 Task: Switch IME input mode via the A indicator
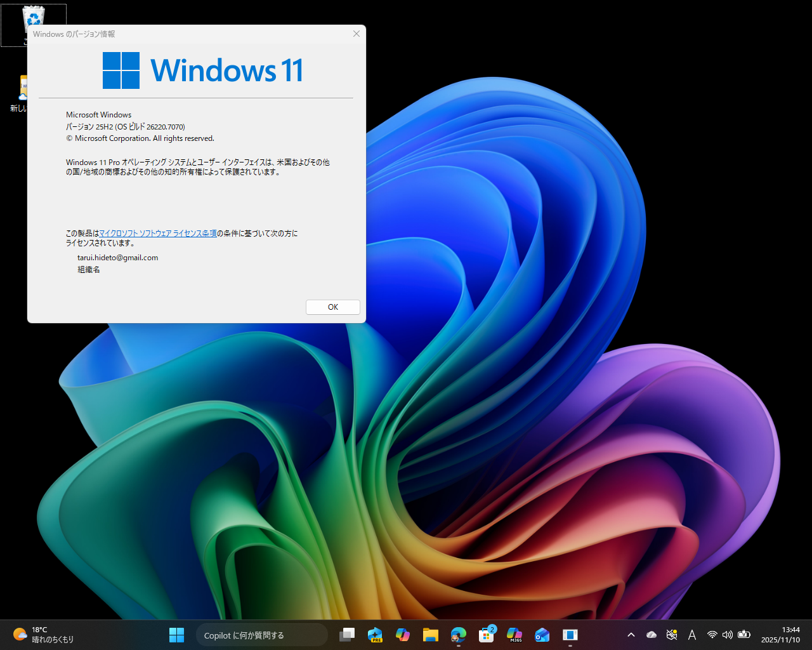tap(692, 634)
